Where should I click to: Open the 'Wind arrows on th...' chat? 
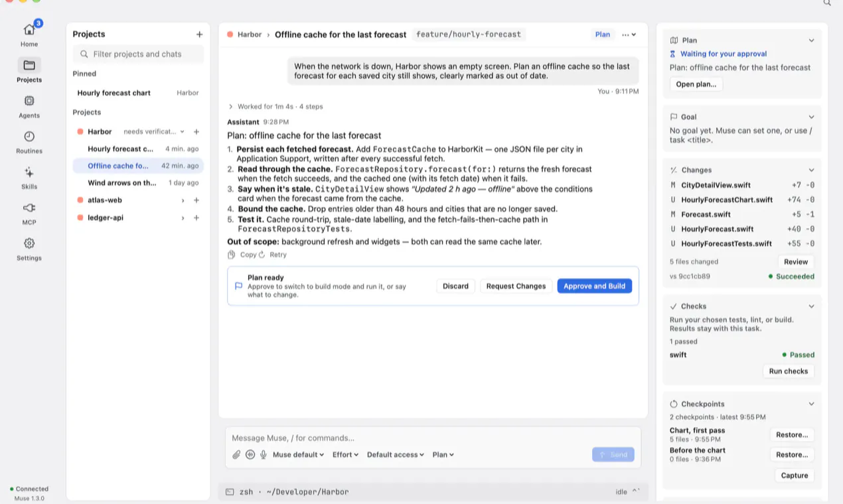(x=138, y=183)
